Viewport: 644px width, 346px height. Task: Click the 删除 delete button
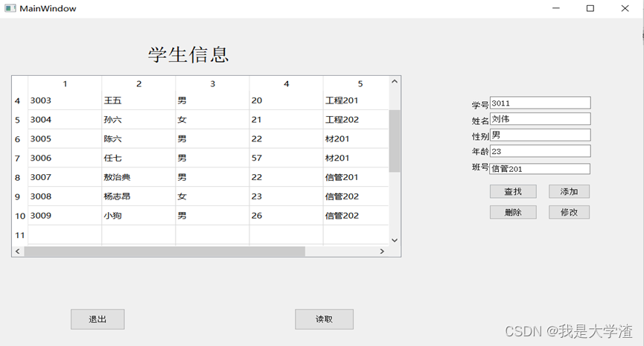pos(513,212)
